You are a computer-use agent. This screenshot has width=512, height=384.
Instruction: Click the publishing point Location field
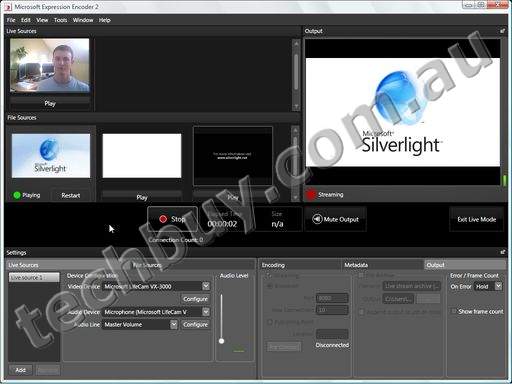pyautogui.click(x=332, y=333)
